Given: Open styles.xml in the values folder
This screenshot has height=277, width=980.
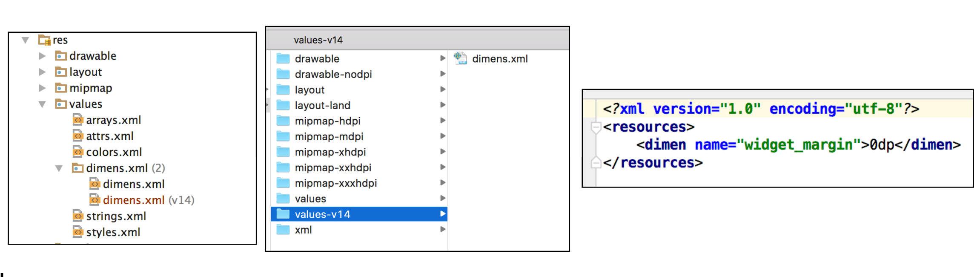Looking at the screenshot, I should (113, 232).
